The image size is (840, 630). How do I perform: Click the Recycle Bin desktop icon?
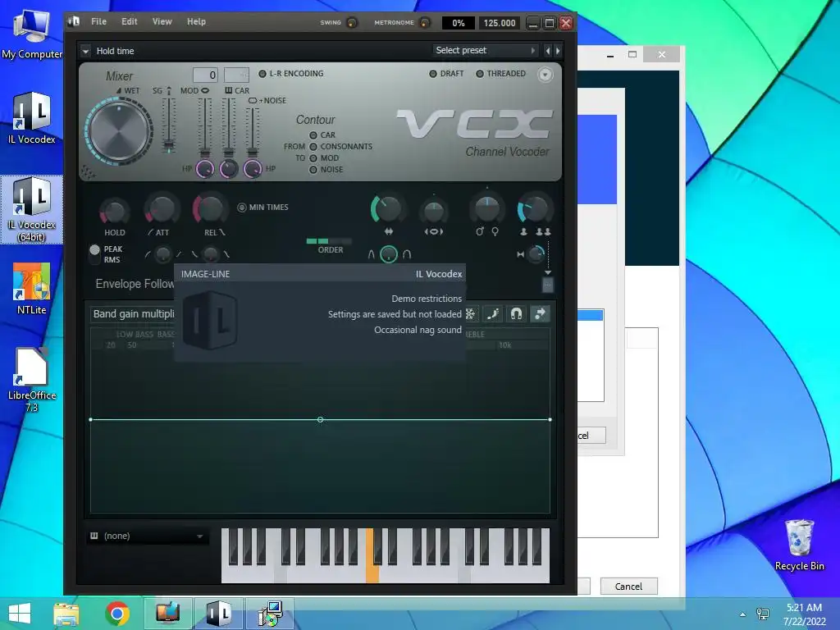799,546
